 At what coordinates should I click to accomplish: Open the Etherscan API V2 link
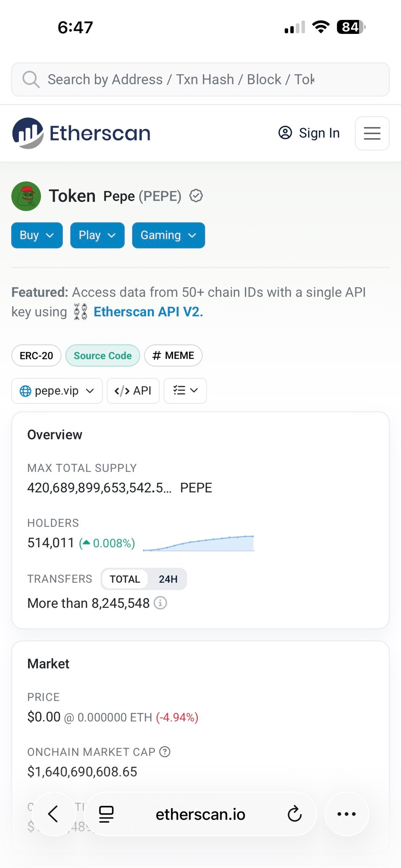click(148, 312)
